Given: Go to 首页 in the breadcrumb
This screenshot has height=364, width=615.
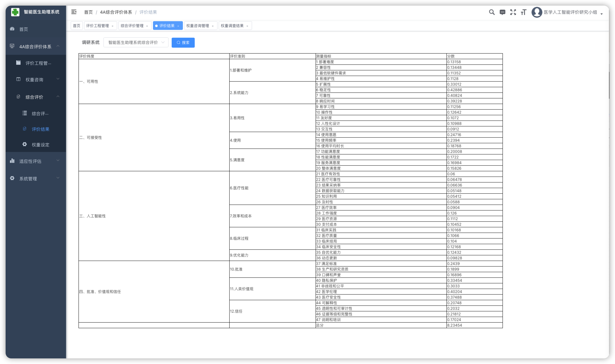Looking at the screenshot, I should click(x=88, y=12).
